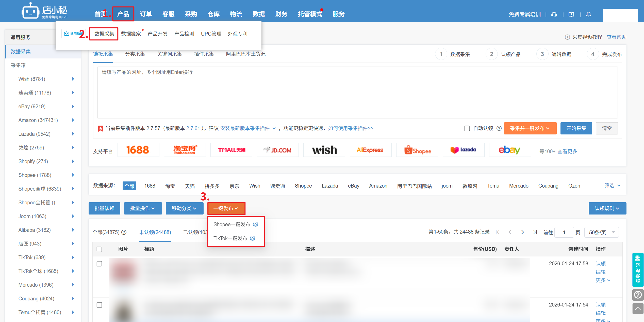
Task: Switch to the 关键词采集 tab
Action: (169, 54)
